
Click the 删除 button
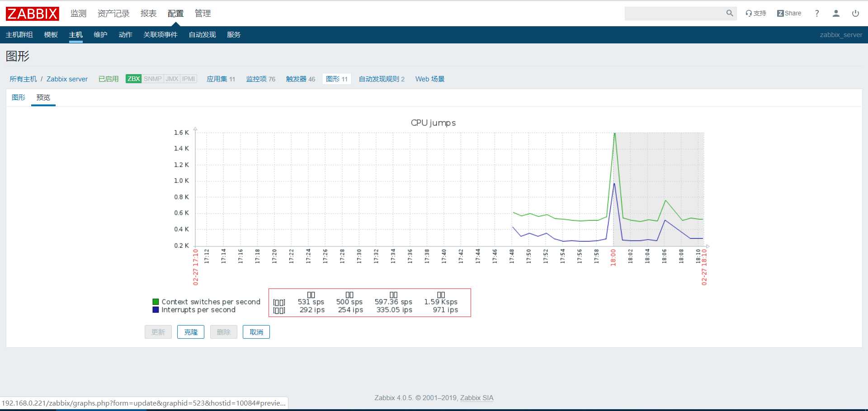click(x=224, y=332)
